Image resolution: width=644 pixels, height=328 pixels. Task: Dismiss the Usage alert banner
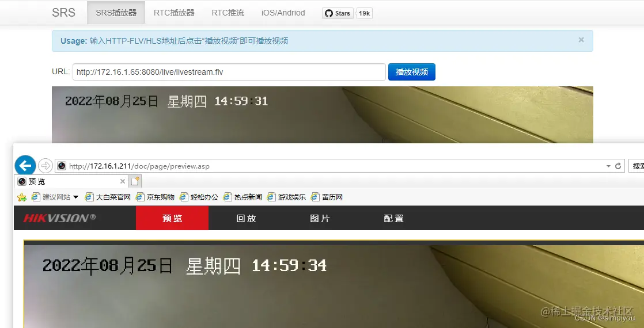(x=581, y=40)
